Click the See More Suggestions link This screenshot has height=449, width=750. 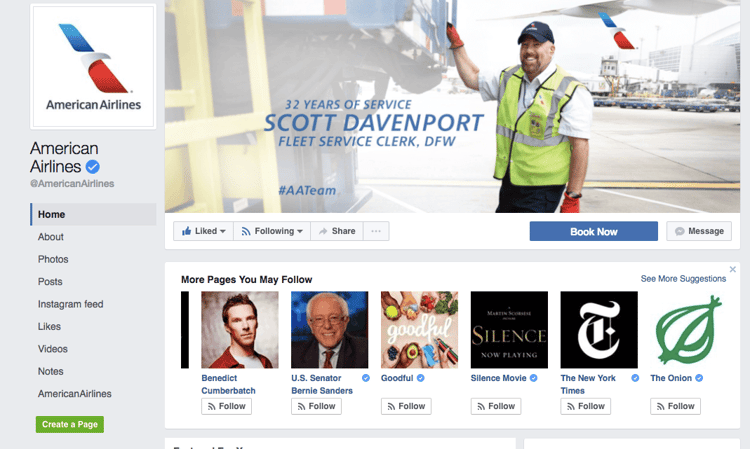click(683, 279)
